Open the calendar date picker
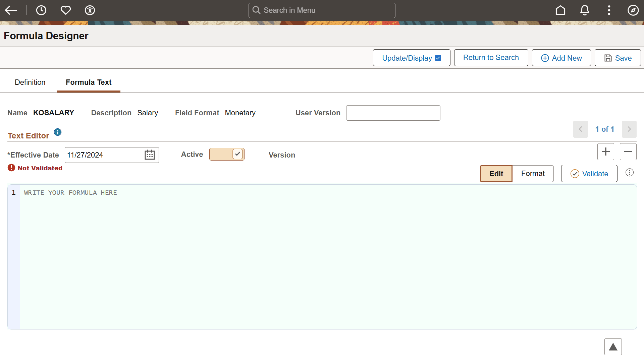 tap(150, 155)
